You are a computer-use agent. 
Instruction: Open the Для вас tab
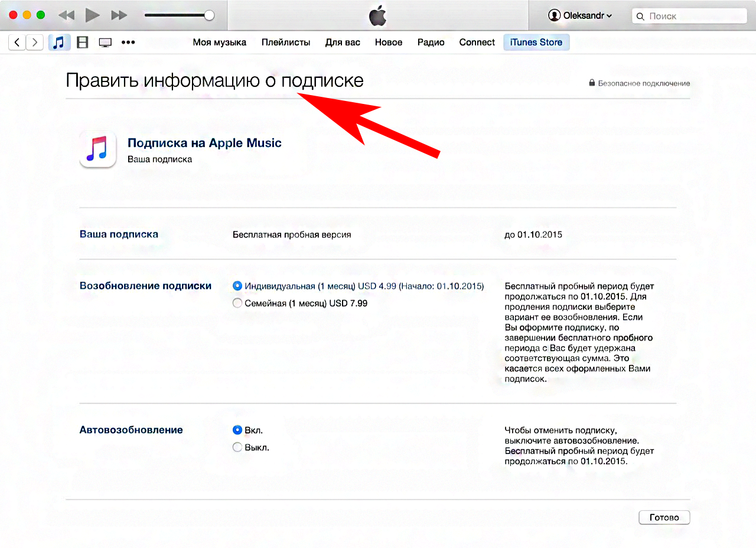(343, 42)
